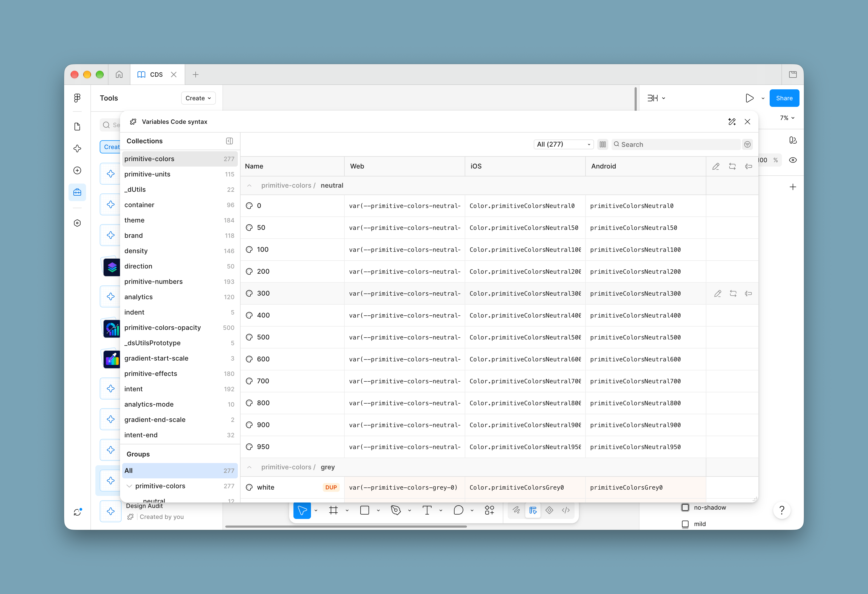Click the pencil edit icon in table header

click(x=716, y=166)
